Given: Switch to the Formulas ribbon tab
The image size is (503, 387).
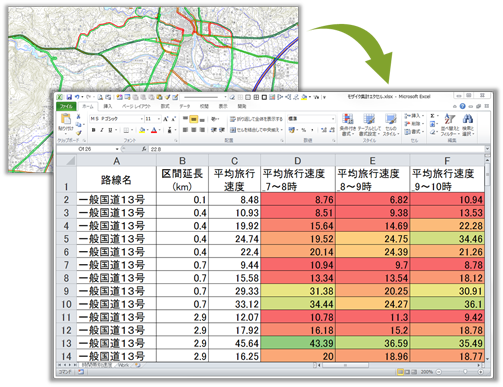Looking at the screenshot, I should pyautogui.click(x=165, y=106).
